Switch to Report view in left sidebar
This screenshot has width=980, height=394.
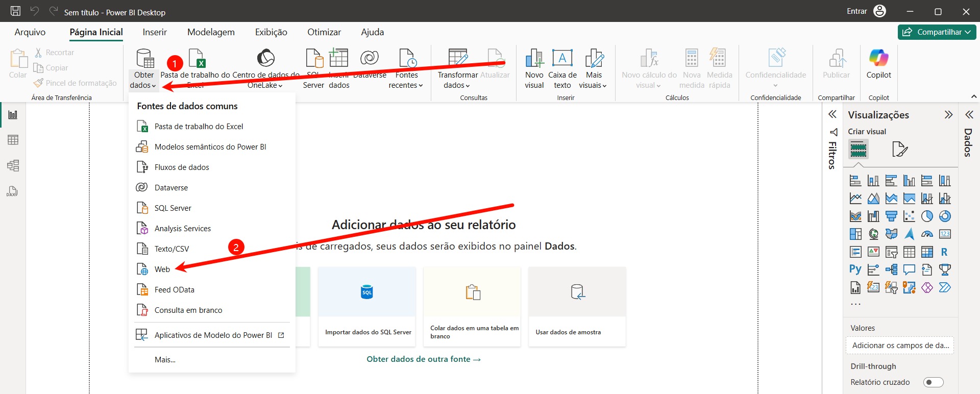pyautogui.click(x=13, y=115)
